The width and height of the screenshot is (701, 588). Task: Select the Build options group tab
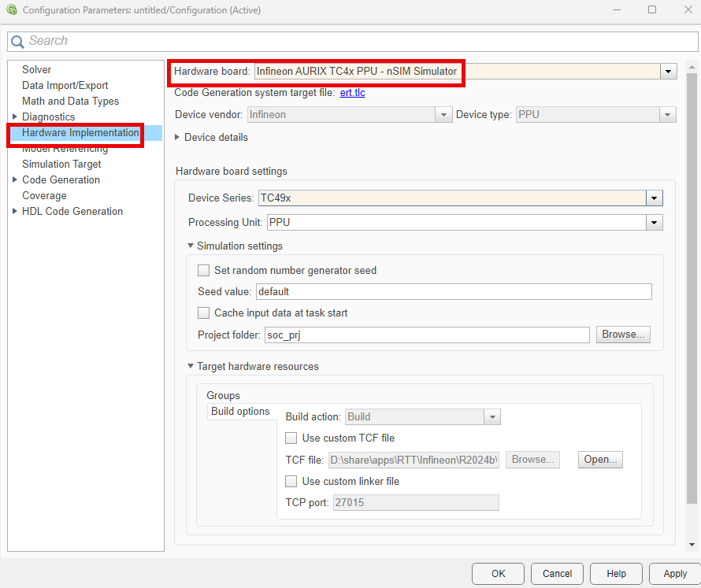click(x=240, y=412)
